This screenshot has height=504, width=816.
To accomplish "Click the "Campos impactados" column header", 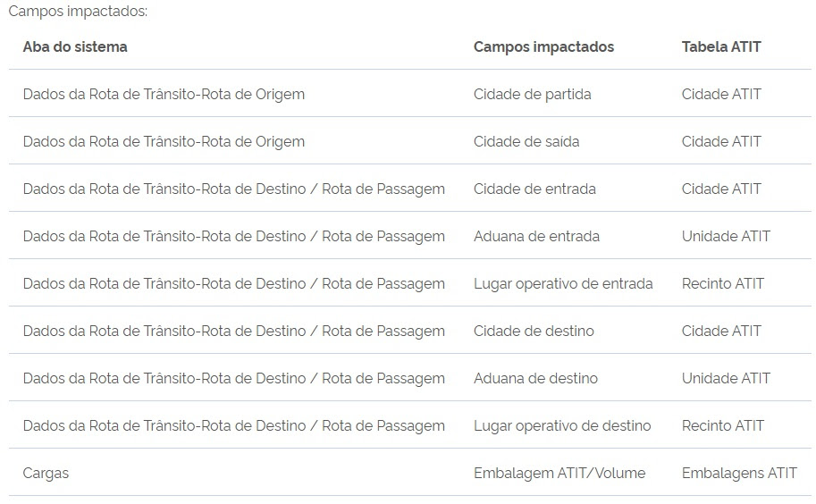I will 543,46.
